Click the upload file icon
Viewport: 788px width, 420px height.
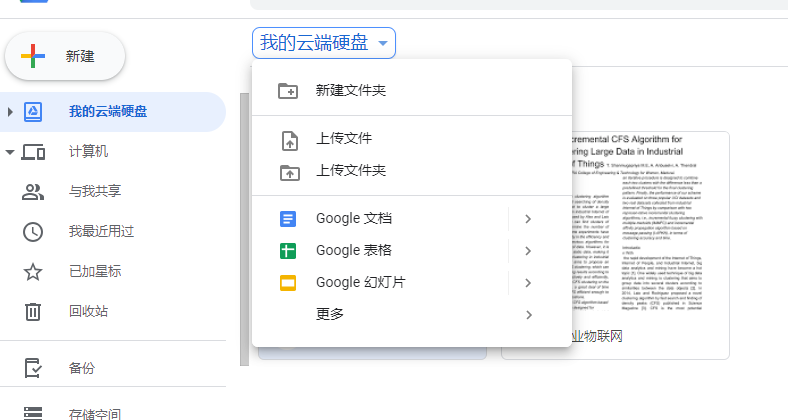click(289, 141)
